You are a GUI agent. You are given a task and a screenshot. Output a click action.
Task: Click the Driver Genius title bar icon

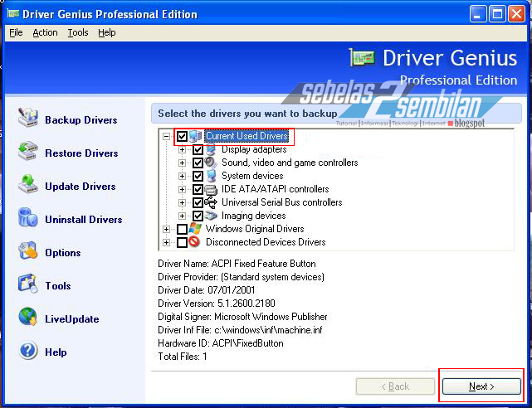(13, 13)
